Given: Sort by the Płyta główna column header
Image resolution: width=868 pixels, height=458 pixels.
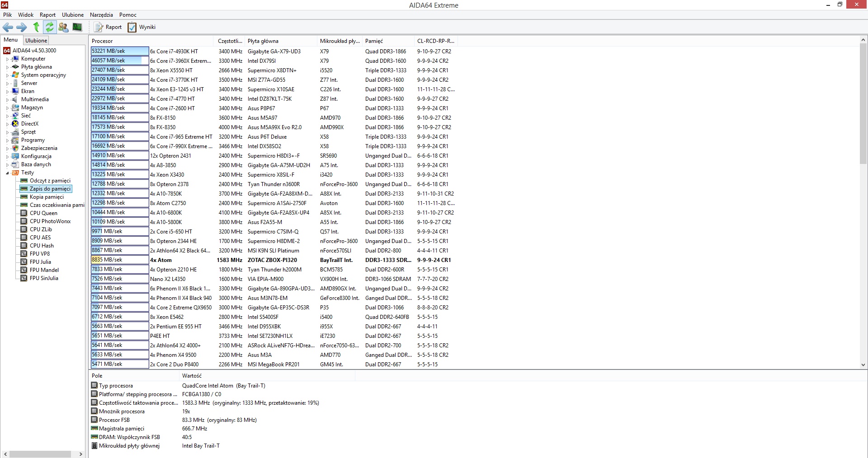Looking at the screenshot, I should tap(281, 41).
